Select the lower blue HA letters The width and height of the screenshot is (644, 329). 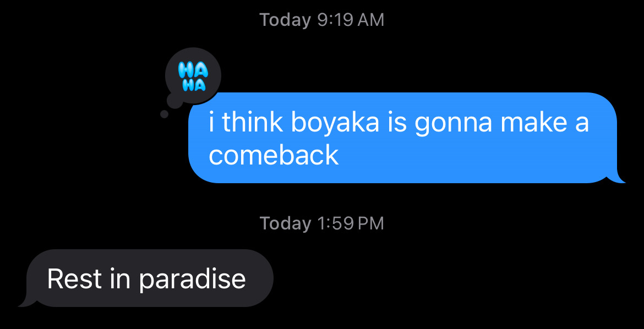click(193, 85)
